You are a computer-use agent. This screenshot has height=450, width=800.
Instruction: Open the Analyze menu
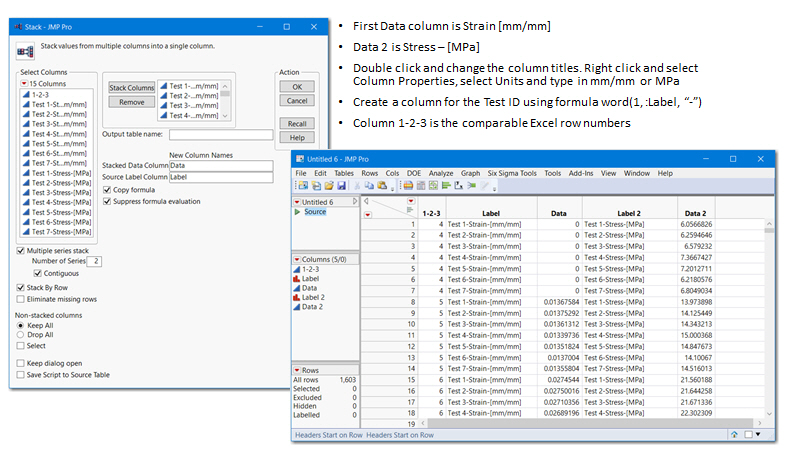[x=441, y=173]
